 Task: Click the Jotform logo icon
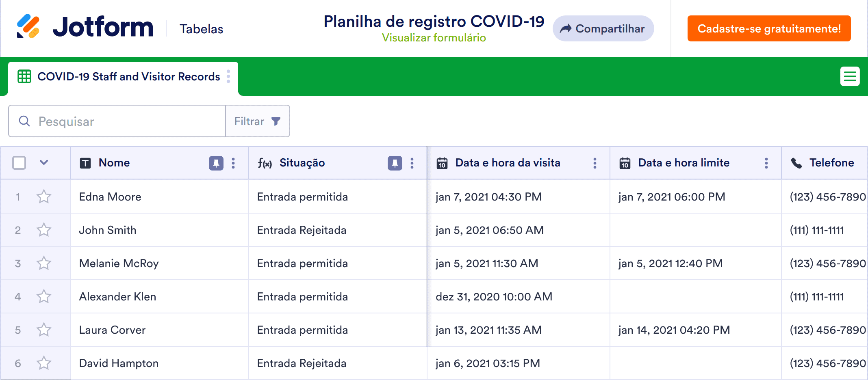(x=28, y=26)
